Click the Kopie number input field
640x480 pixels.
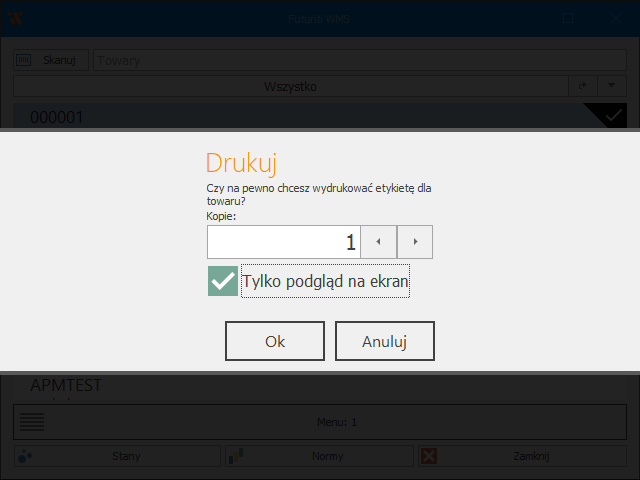283,242
